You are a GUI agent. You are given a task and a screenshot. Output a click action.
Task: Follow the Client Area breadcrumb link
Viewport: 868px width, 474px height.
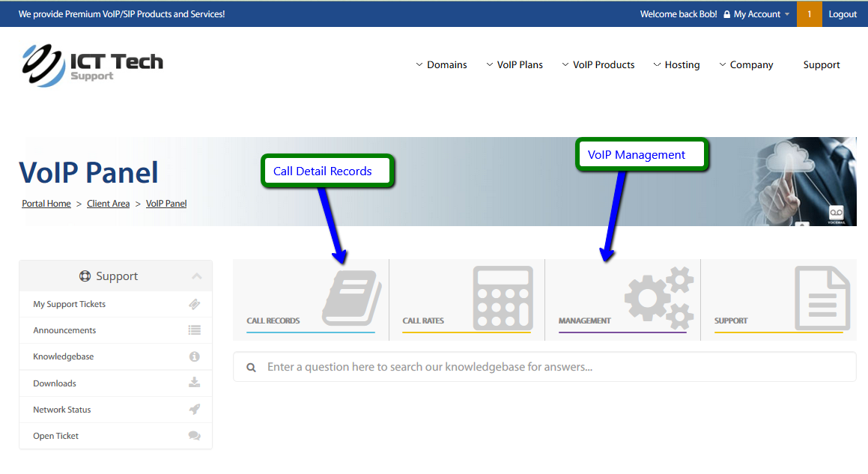pyautogui.click(x=109, y=203)
